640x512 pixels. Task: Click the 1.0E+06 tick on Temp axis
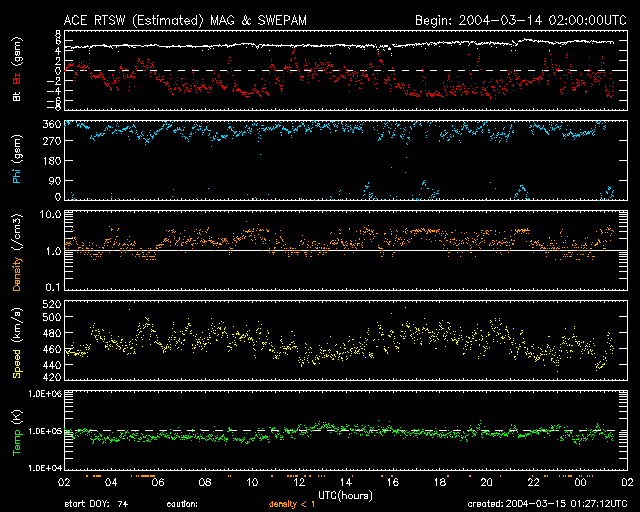[x=44, y=394]
